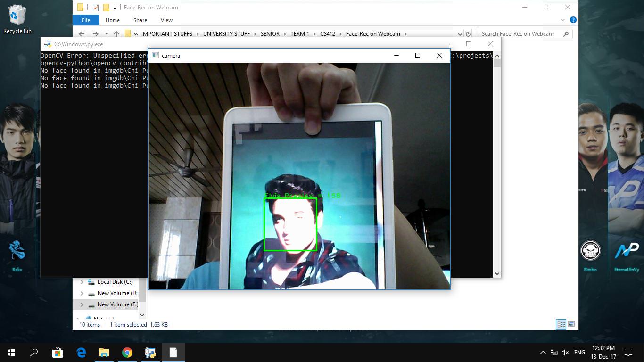Click TERM 1 in the address path

(300, 34)
